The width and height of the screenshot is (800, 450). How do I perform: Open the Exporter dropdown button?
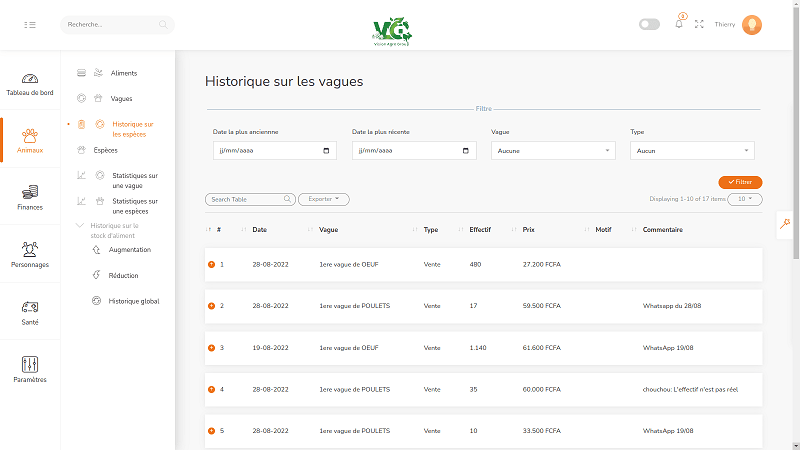click(324, 199)
